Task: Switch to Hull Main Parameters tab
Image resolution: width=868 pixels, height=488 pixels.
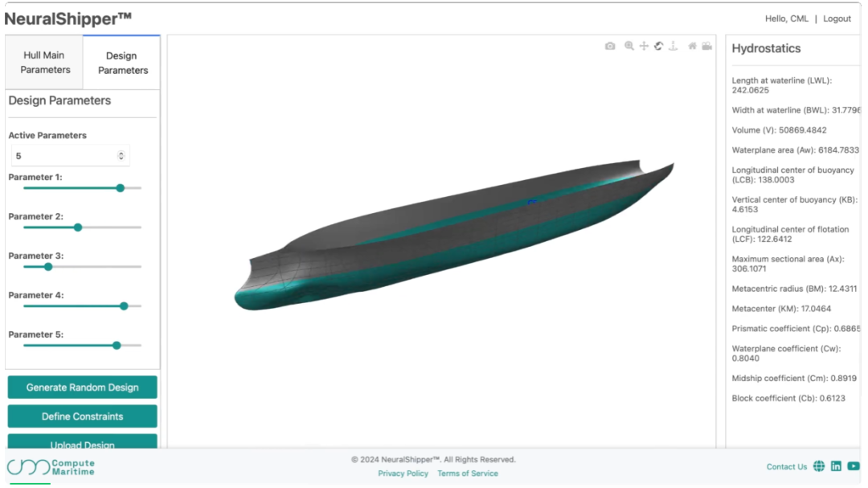Action: pyautogui.click(x=44, y=63)
